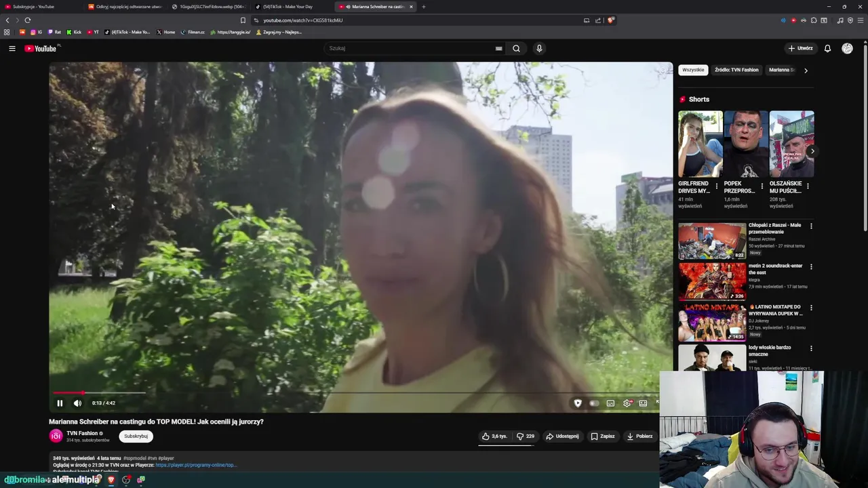Select the Wszystkie filter chip
This screenshot has width=868, height=488.
(x=693, y=70)
